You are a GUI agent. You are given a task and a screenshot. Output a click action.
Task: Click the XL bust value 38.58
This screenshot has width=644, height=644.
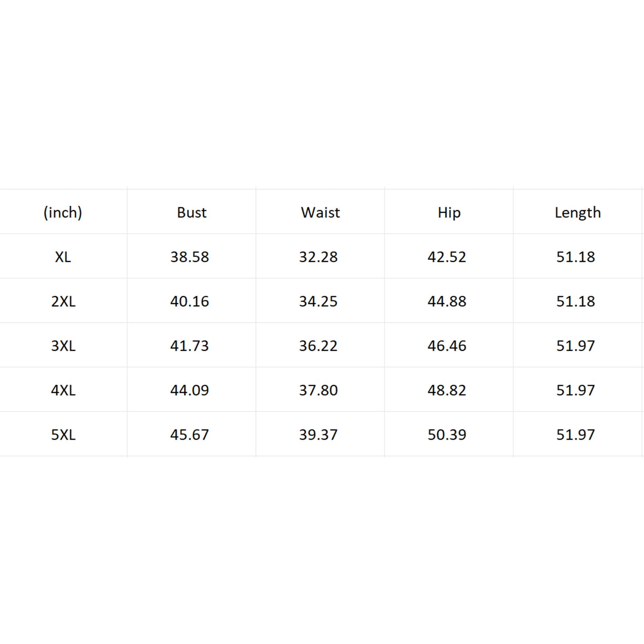(189, 257)
